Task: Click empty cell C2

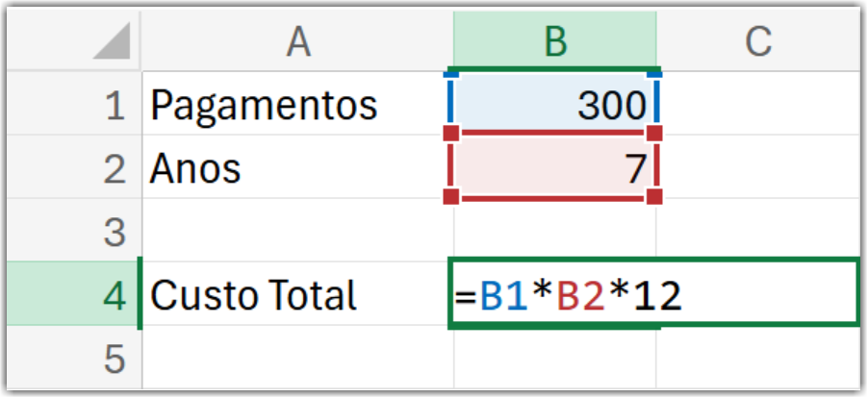Action: pos(757,168)
